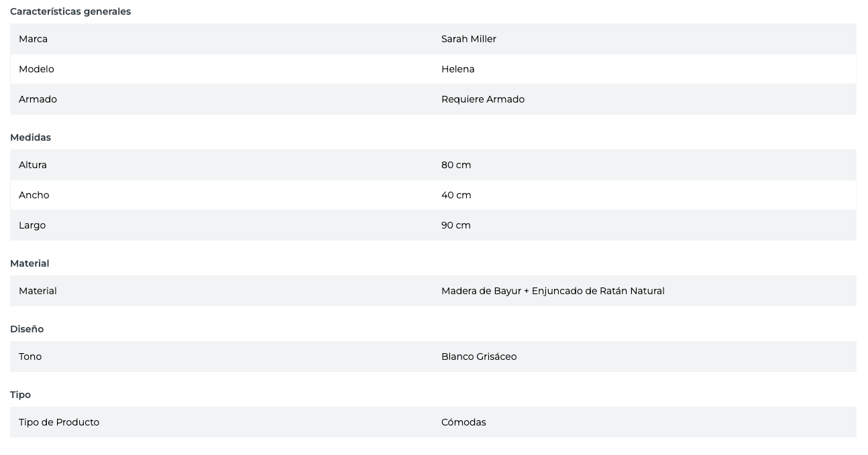Select the 'Tipo de Producto' row label
The height and width of the screenshot is (455, 868).
coord(59,422)
